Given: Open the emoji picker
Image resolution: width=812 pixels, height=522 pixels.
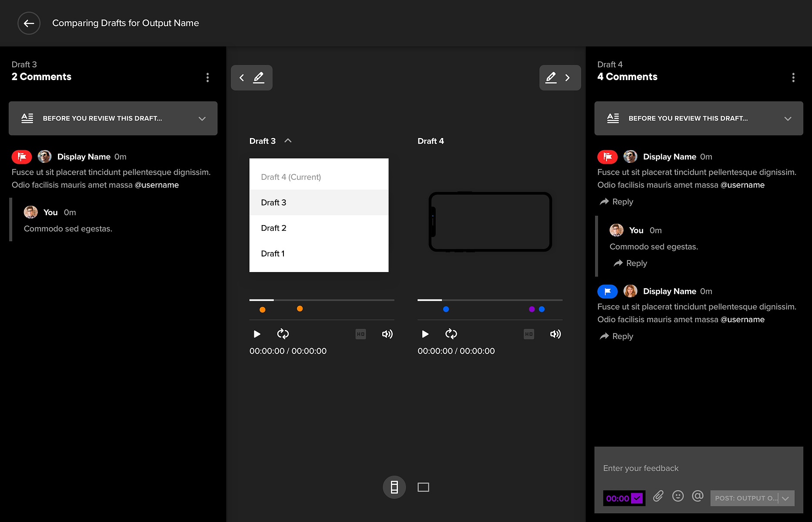Looking at the screenshot, I should [678, 496].
